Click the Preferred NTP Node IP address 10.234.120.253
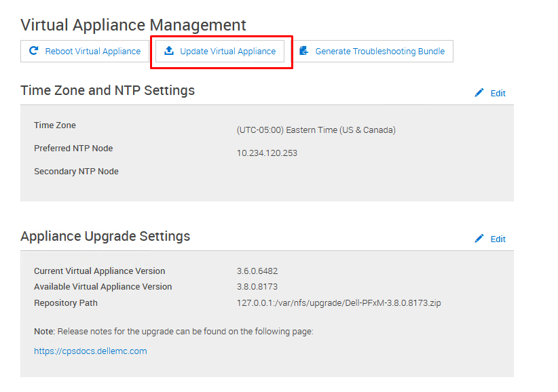 point(267,153)
